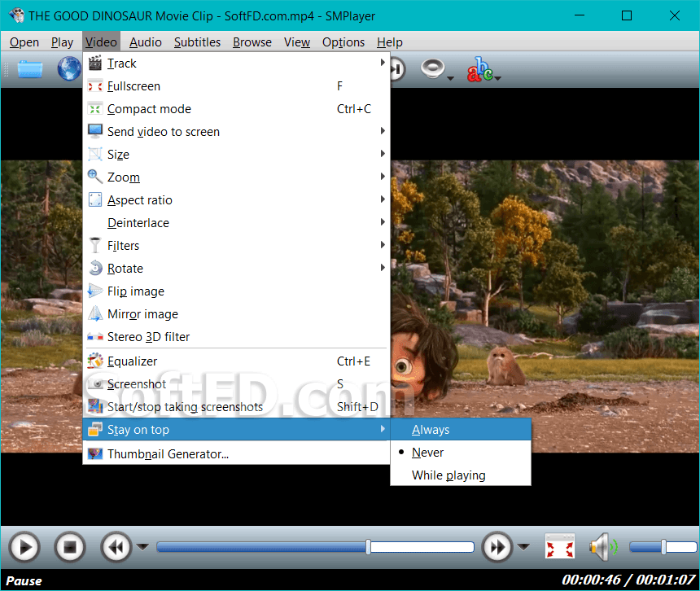The height and width of the screenshot is (591, 700).
Task: Click the Stereo 3D glasses icon
Action: point(95,336)
